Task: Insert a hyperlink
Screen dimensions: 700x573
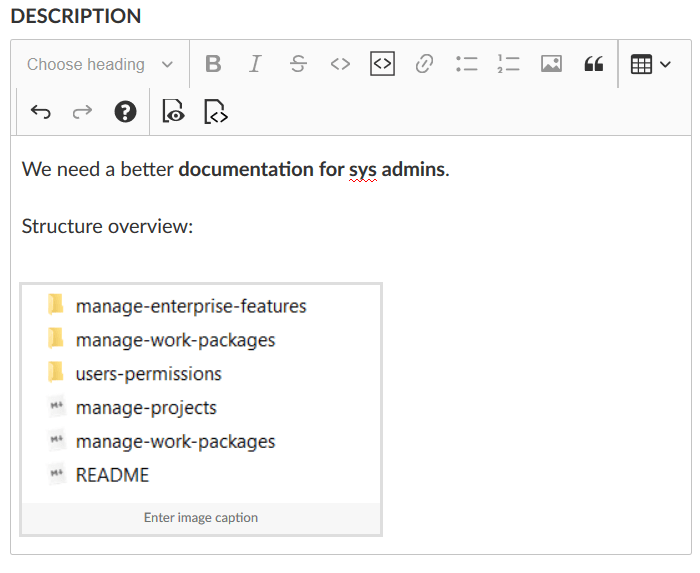Action: (424, 64)
